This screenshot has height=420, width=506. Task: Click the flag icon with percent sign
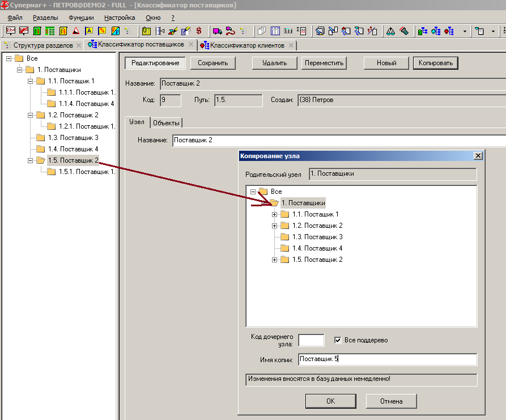click(102, 31)
